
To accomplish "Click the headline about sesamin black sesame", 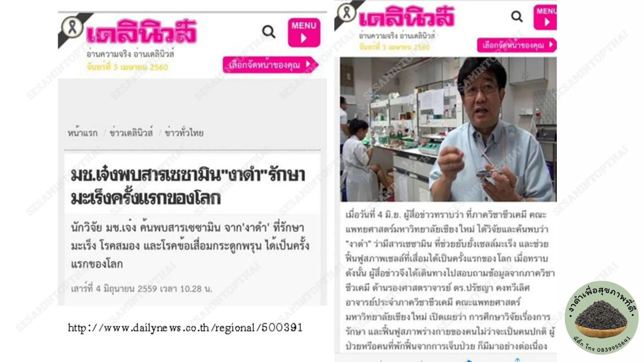I will pos(188,186).
